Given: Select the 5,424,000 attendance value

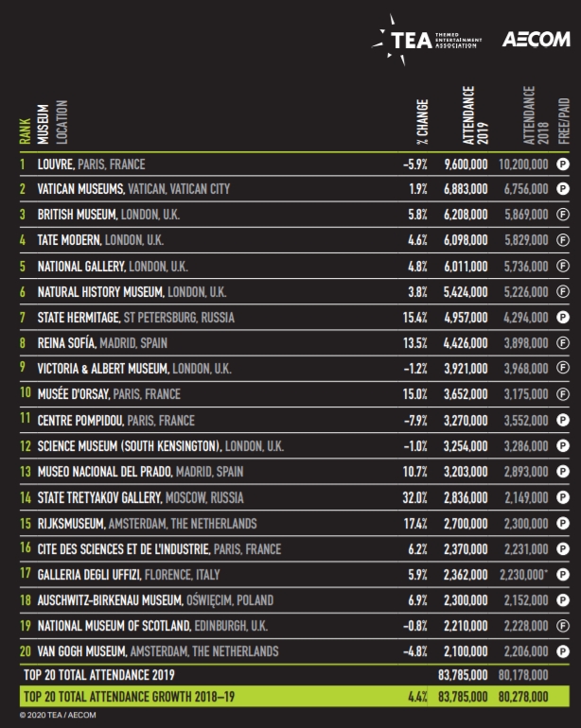Looking at the screenshot, I should (x=466, y=292).
